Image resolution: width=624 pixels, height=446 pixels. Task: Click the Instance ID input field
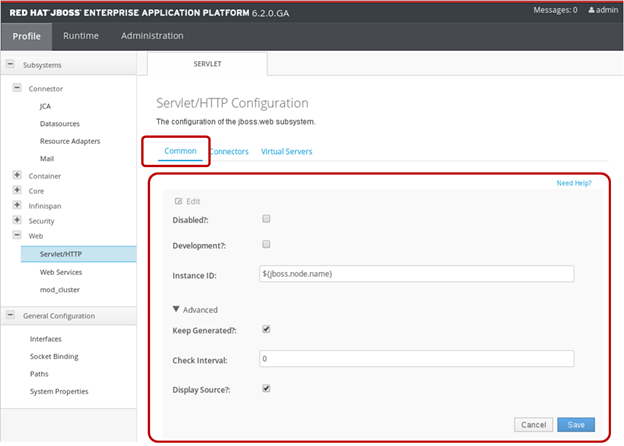(x=415, y=274)
